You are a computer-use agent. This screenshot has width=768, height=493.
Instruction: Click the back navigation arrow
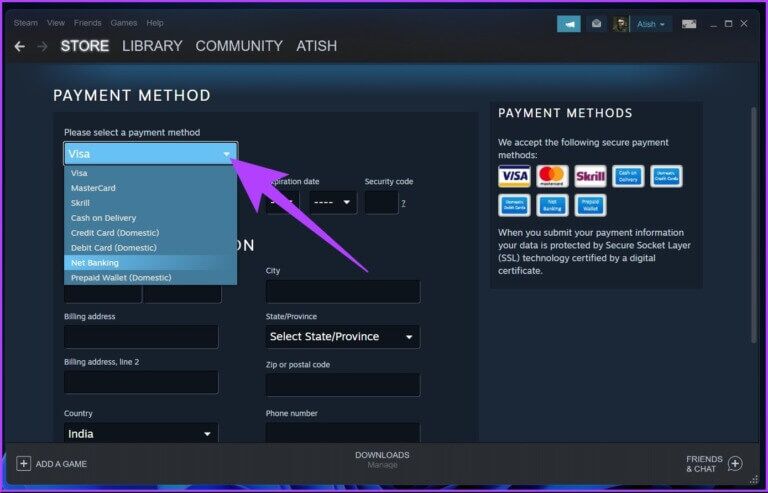[x=20, y=47]
